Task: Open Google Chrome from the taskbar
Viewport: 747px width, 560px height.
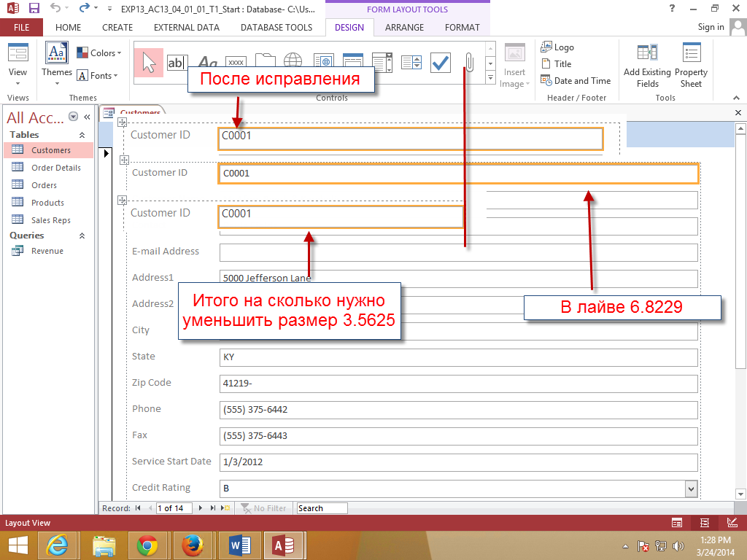Action: (147, 545)
